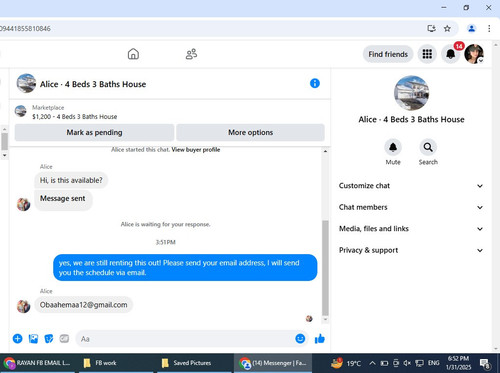The image size is (500, 373).
Task: Send a thumbs-up like
Action: pyautogui.click(x=320, y=339)
